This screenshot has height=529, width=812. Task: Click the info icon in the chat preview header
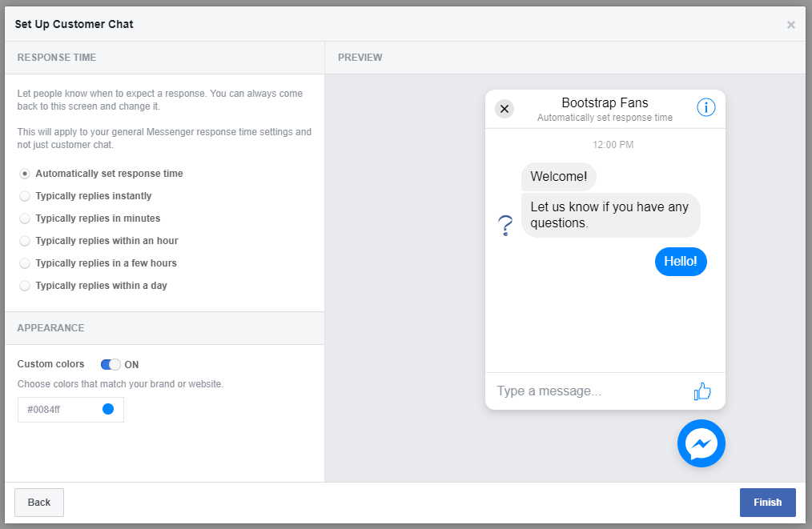(705, 108)
